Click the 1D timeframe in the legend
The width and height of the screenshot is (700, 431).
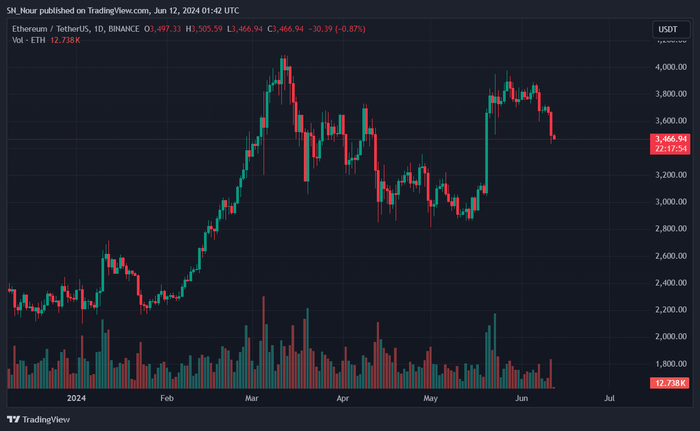(99, 29)
